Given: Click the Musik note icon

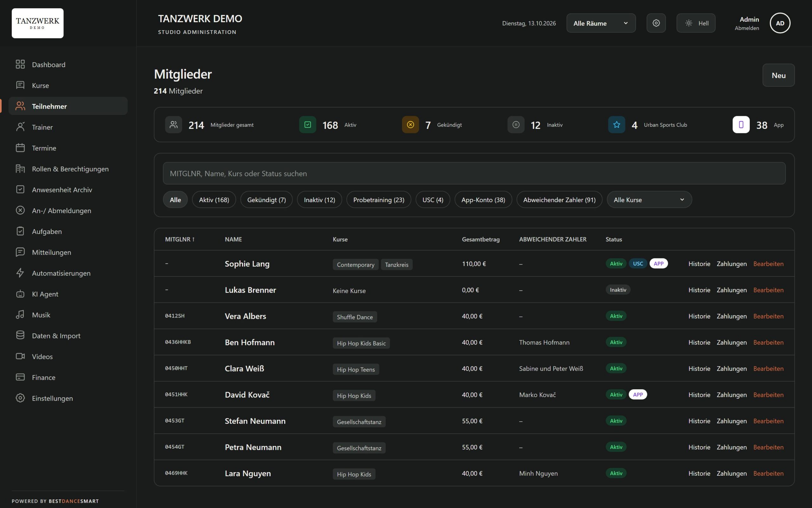Looking at the screenshot, I should click(x=20, y=314).
